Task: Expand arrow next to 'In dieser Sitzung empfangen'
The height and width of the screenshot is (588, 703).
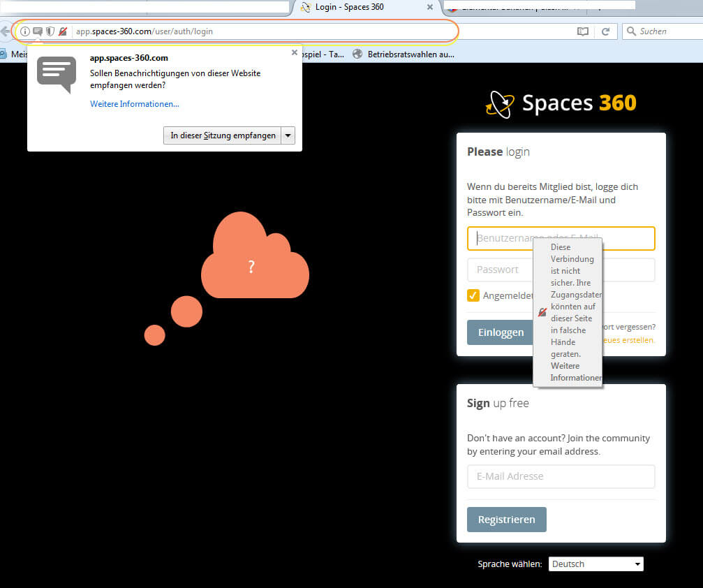Action: tap(288, 135)
